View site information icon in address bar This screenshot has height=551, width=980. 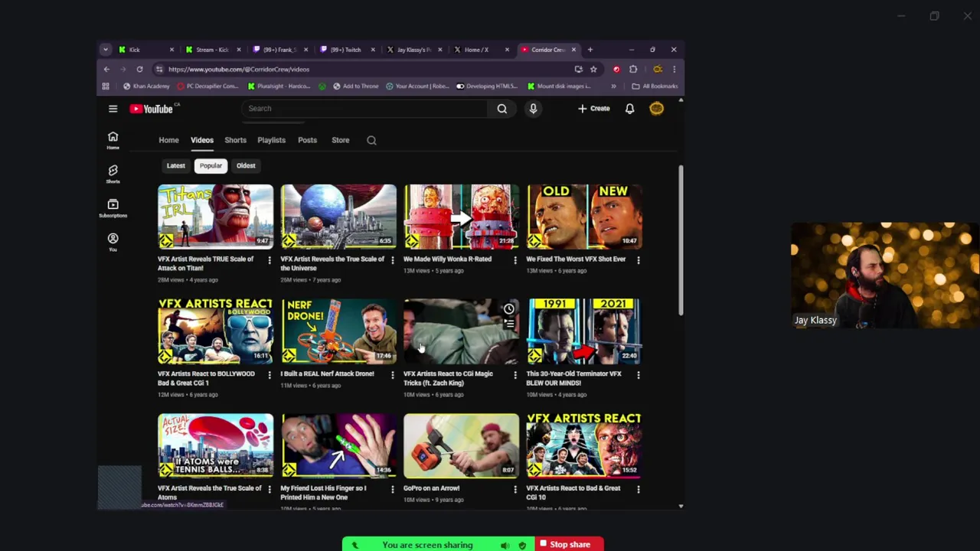coord(159,69)
